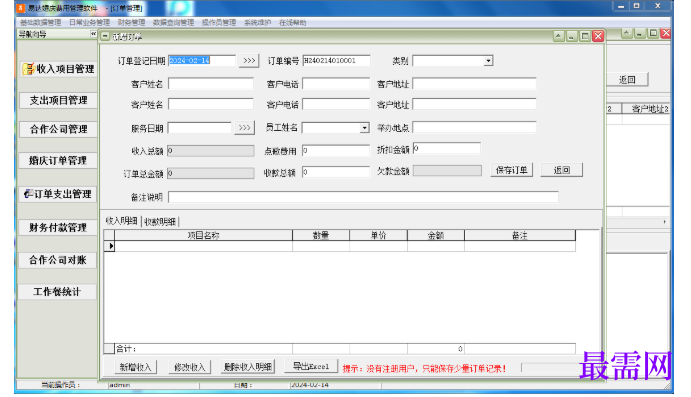The width and height of the screenshot is (691, 397).
Task: Click the app logo in the title bar
Action: point(20,7)
